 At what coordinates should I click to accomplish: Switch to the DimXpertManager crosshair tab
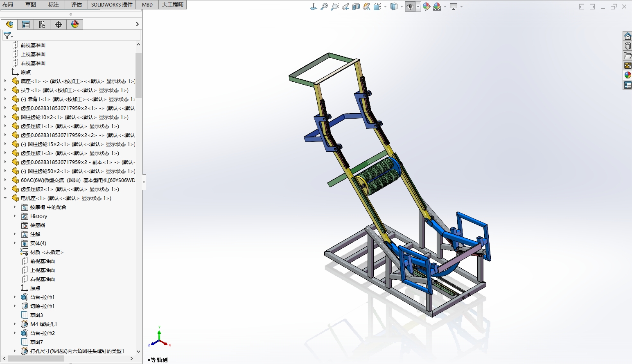[59, 25]
